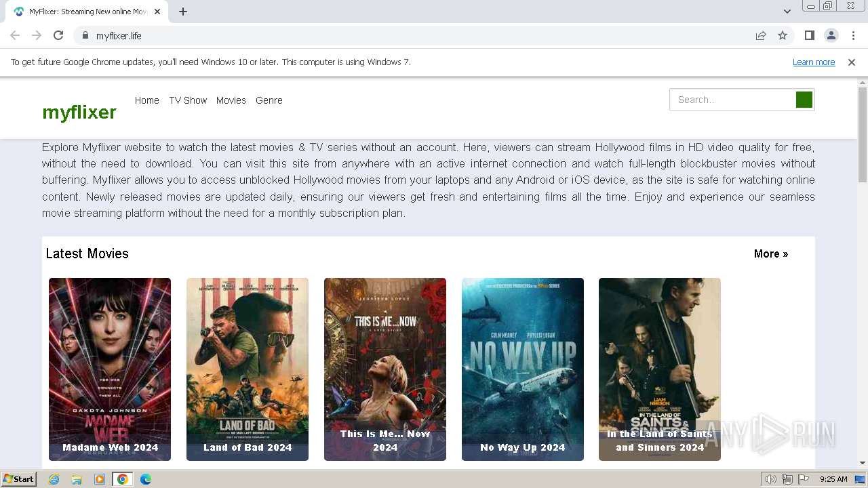Click the network tray icon
Image resolution: width=868 pixels, height=488 pixels.
[787, 479]
